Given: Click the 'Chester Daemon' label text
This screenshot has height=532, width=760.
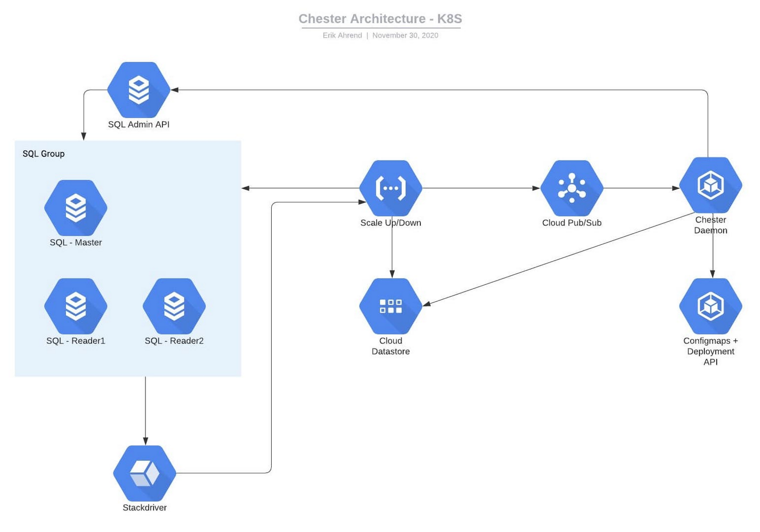Looking at the screenshot, I should pyautogui.click(x=711, y=225).
